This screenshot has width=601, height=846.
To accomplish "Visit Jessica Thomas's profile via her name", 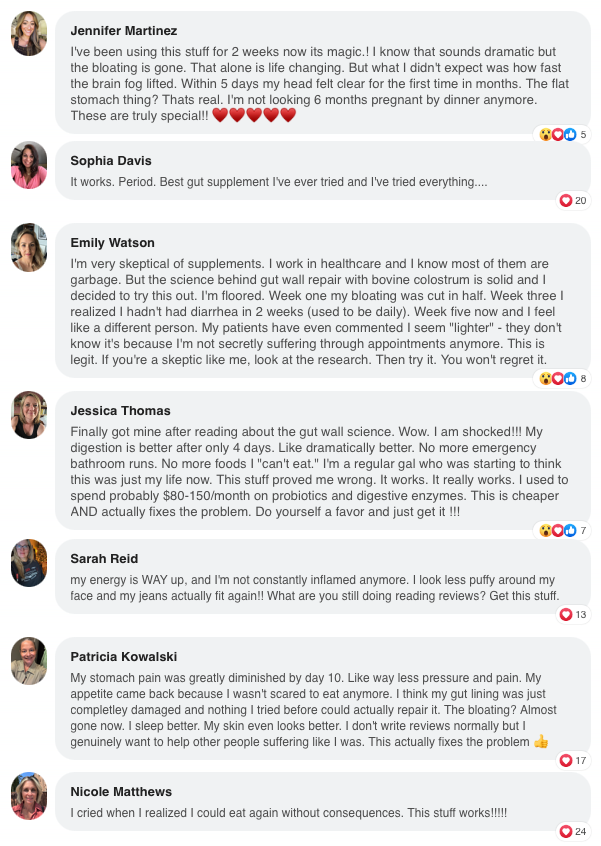I will coord(120,410).
